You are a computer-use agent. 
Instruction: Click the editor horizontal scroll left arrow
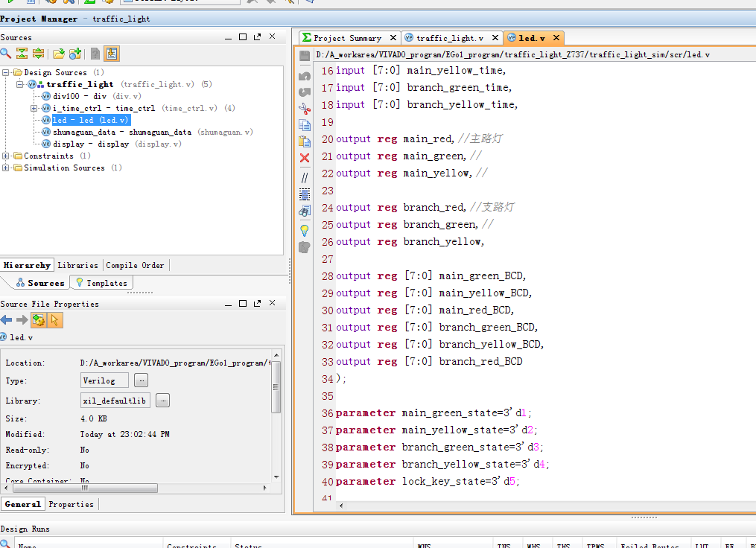341,506
